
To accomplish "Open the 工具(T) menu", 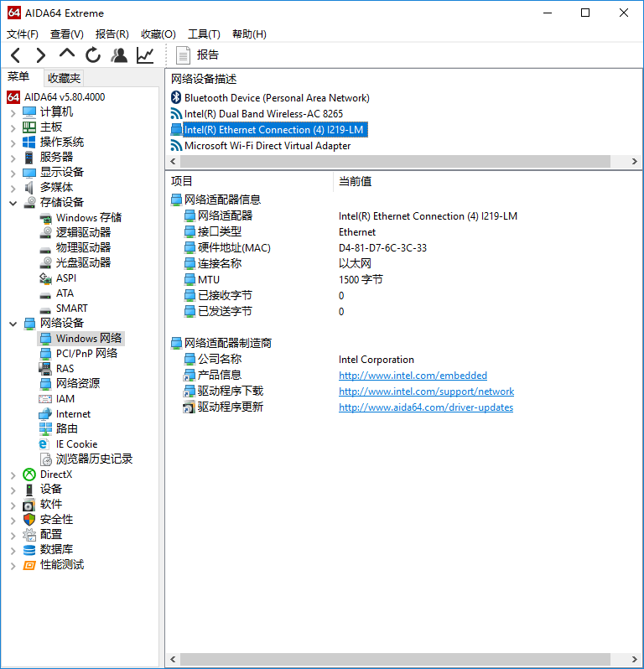I will click(x=204, y=34).
